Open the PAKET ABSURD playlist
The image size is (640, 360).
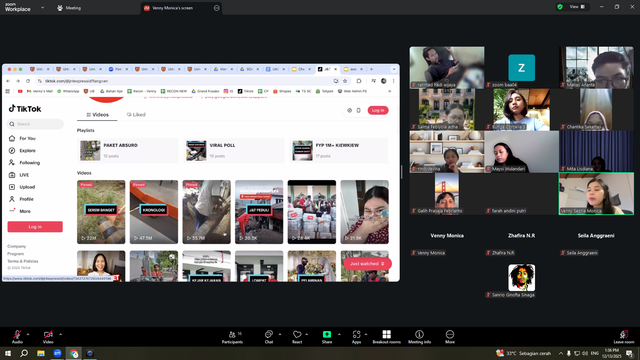tap(128, 151)
